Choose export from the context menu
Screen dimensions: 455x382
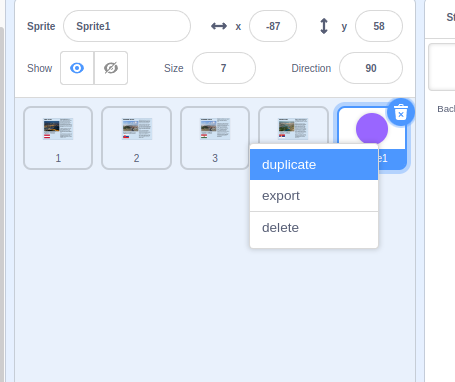[x=314, y=196]
